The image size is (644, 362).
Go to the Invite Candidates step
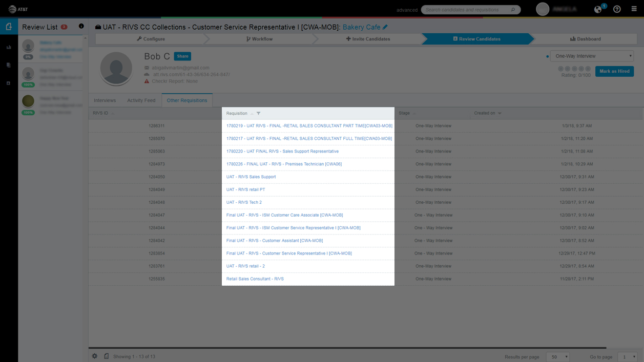pos(368,39)
